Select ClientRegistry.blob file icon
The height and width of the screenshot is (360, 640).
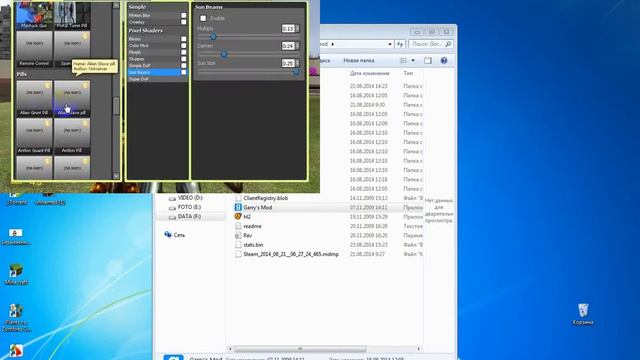click(238, 198)
